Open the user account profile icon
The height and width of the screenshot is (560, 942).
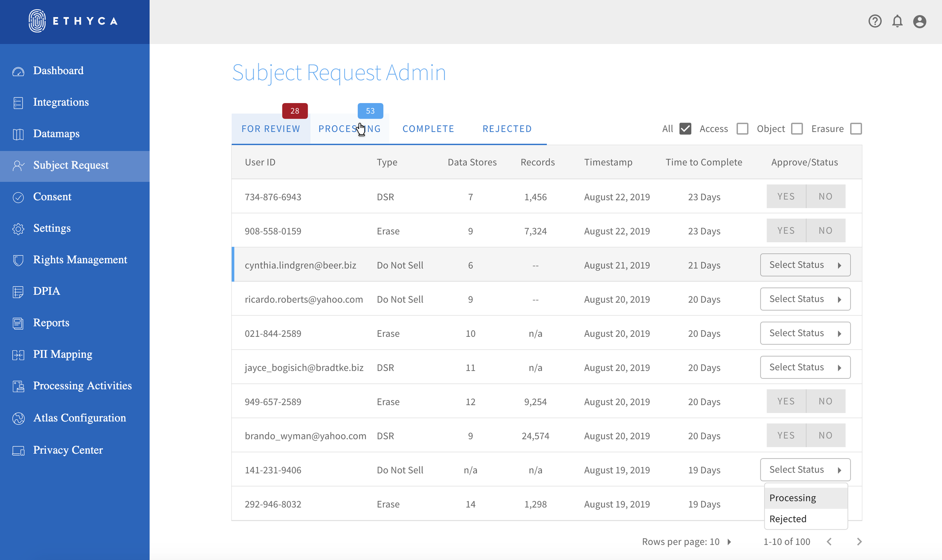[919, 21]
